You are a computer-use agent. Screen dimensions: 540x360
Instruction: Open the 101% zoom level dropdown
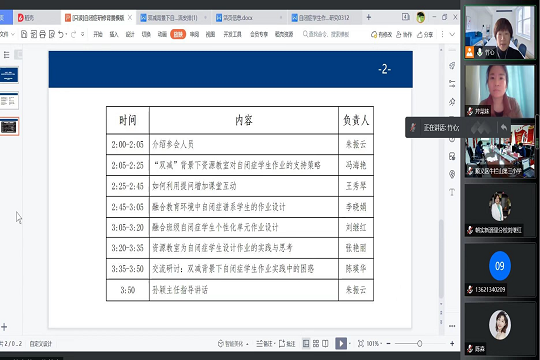pyautogui.click(x=374, y=343)
